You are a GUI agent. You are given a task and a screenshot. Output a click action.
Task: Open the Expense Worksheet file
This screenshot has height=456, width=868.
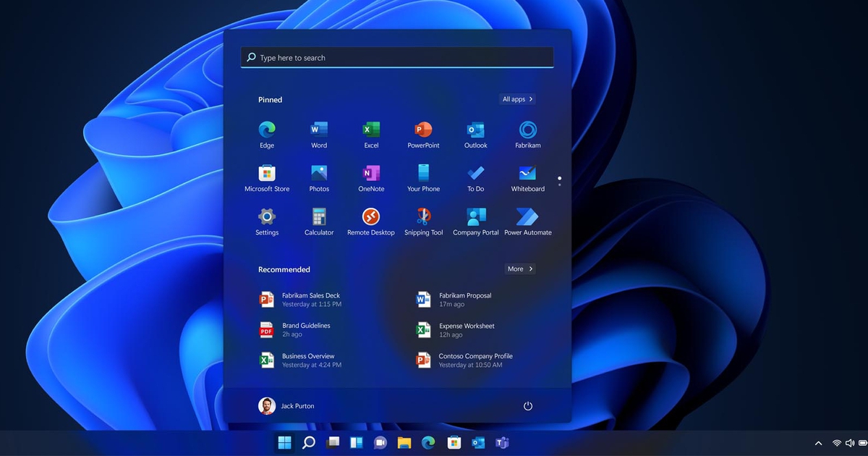point(455,330)
